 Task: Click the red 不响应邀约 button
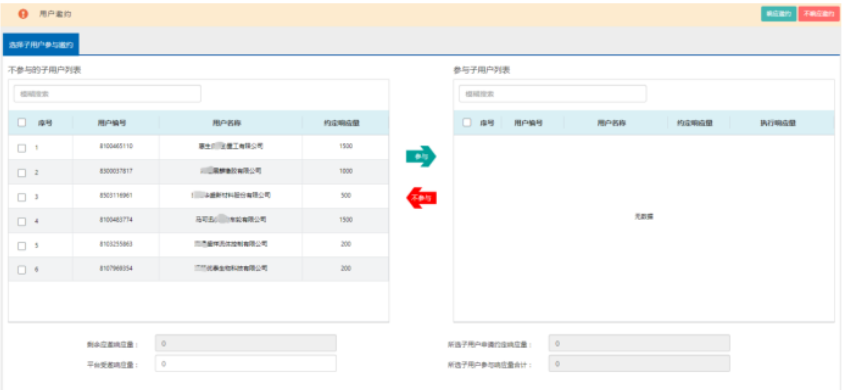click(819, 14)
